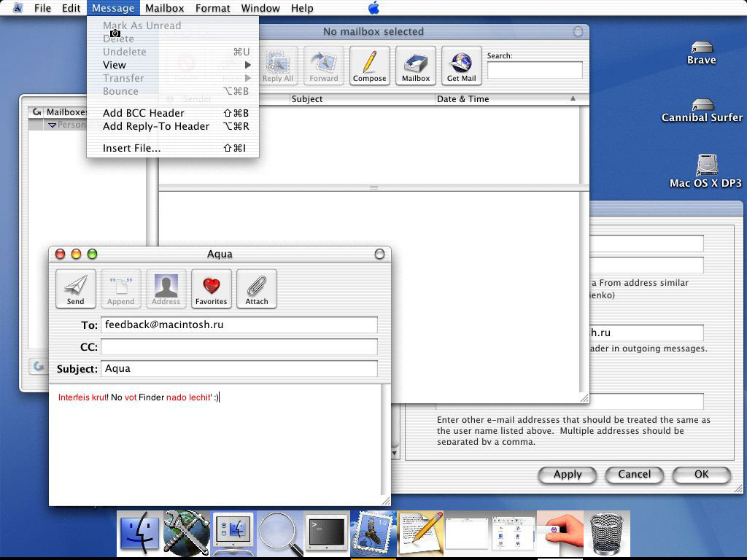Click the application icon at menu bar left
The height and width of the screenshot is (560, 747).
pos(18,7)
